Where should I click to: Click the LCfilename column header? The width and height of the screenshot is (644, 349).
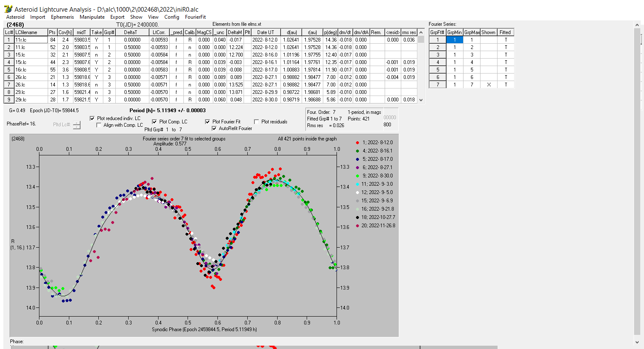pos(31,32)
